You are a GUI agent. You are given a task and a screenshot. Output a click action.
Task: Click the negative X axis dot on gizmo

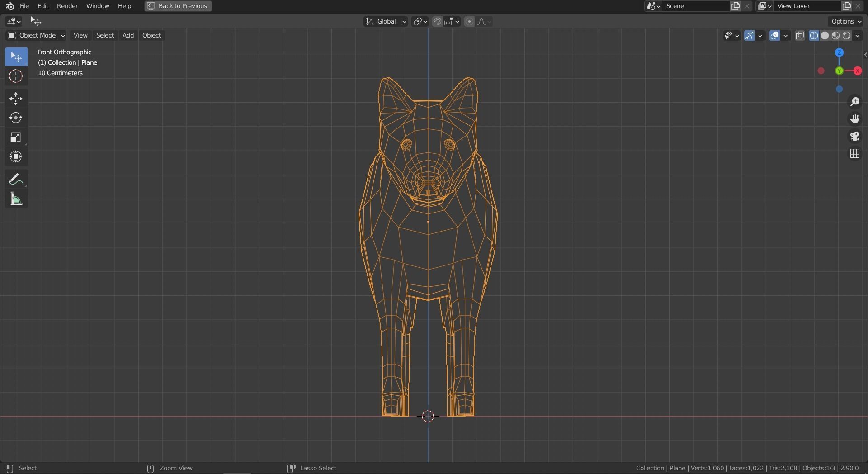(821, 71)
